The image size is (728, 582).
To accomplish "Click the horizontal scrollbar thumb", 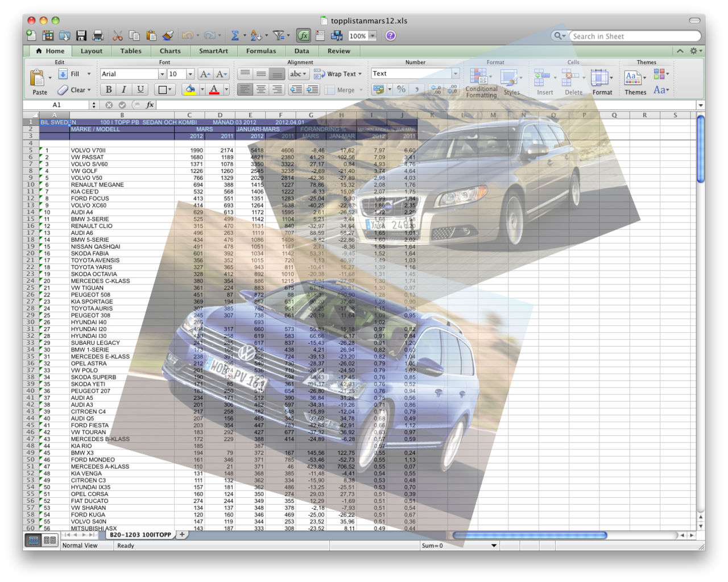I will [530, 535].
